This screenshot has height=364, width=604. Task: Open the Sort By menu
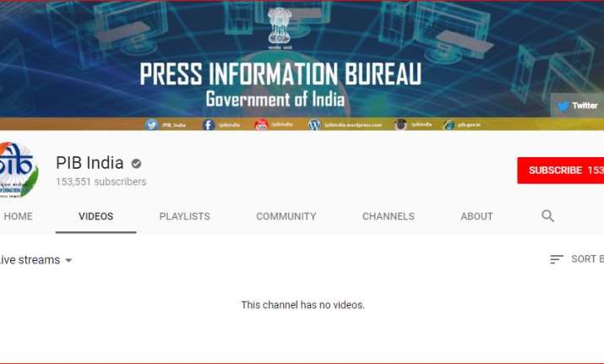click(x=577, y=258)
